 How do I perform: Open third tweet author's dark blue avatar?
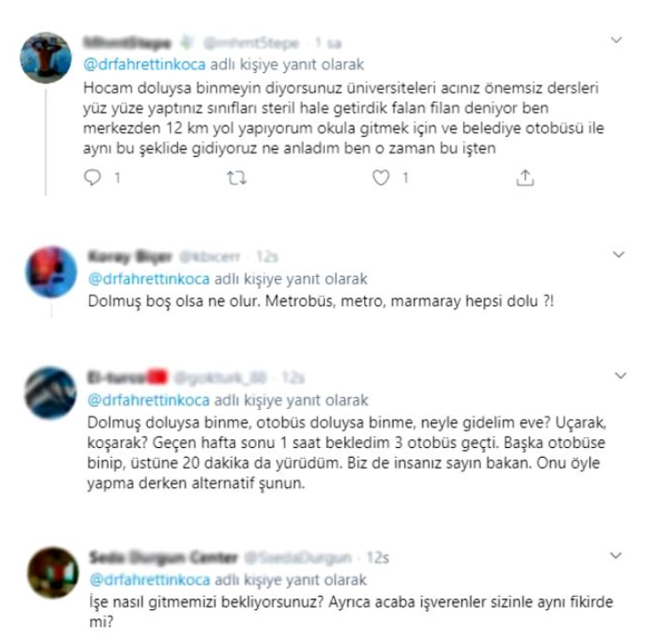[x=51, y=393]
